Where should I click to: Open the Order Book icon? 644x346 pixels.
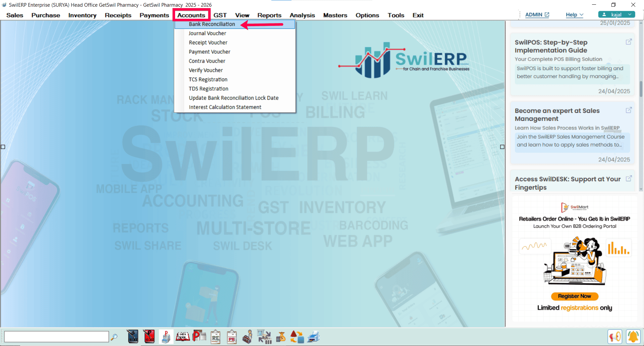183,337
